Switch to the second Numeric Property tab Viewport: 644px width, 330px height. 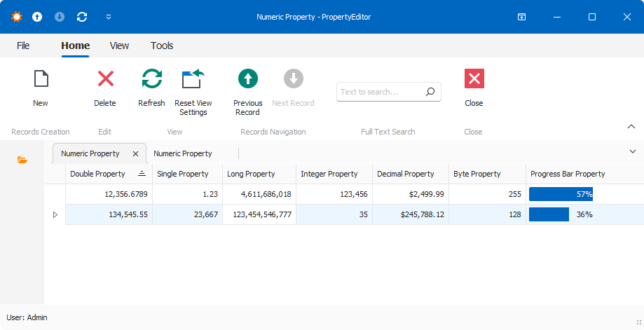(183, 153)
